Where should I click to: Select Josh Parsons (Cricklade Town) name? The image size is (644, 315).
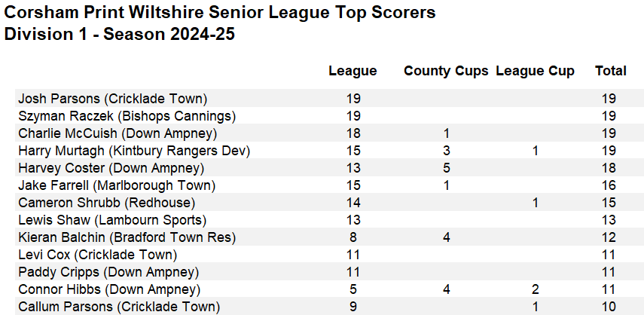[x=113, y=99]
